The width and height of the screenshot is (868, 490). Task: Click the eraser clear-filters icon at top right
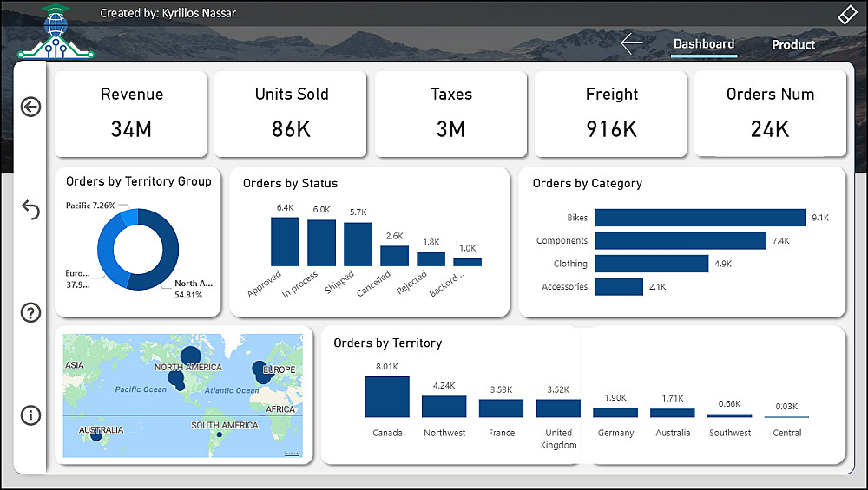click(847, 15)
